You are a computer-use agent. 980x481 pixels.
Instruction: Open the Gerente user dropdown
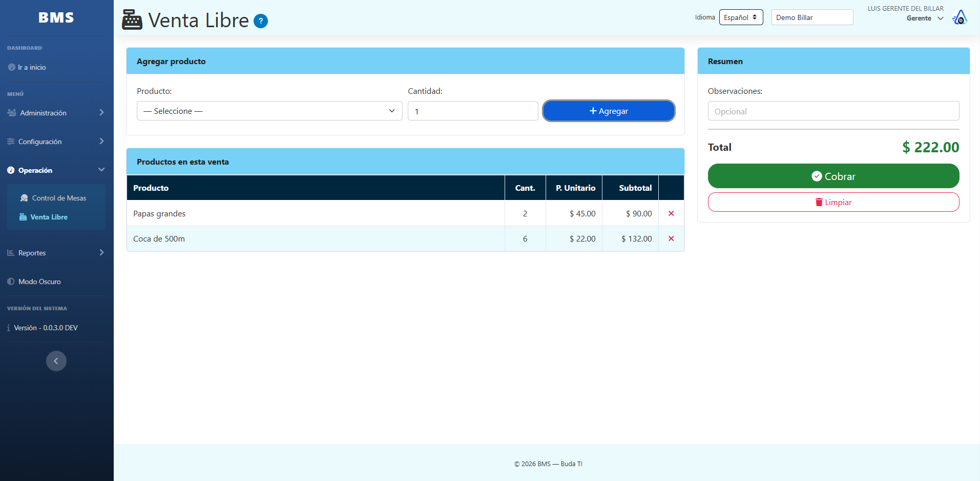pyautogui.click(x=925, y=18)
